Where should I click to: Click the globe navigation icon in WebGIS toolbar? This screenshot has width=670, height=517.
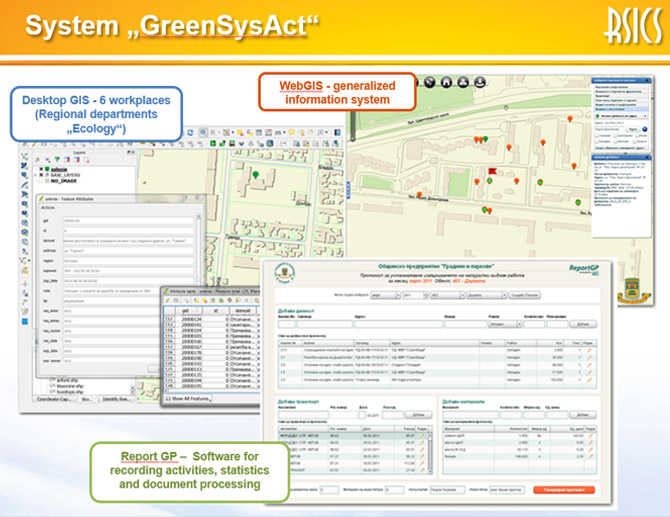coord(429,82)
